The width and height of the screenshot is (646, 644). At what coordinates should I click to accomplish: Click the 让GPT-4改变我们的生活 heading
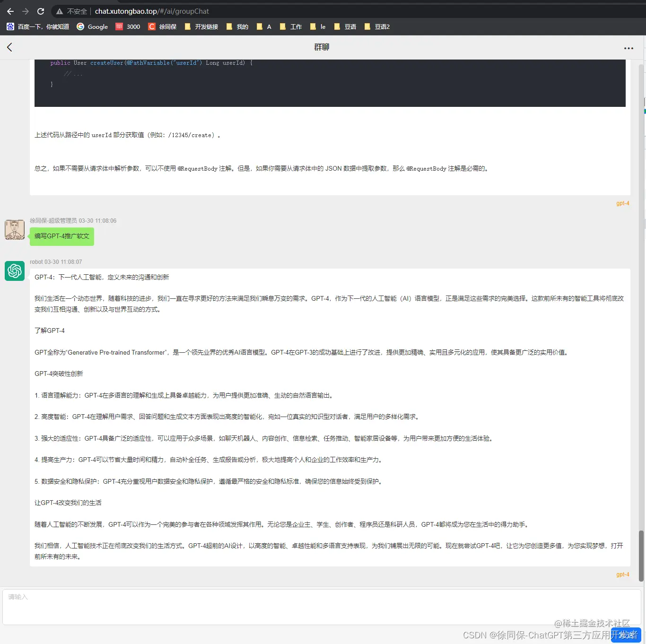pos(68,503)
